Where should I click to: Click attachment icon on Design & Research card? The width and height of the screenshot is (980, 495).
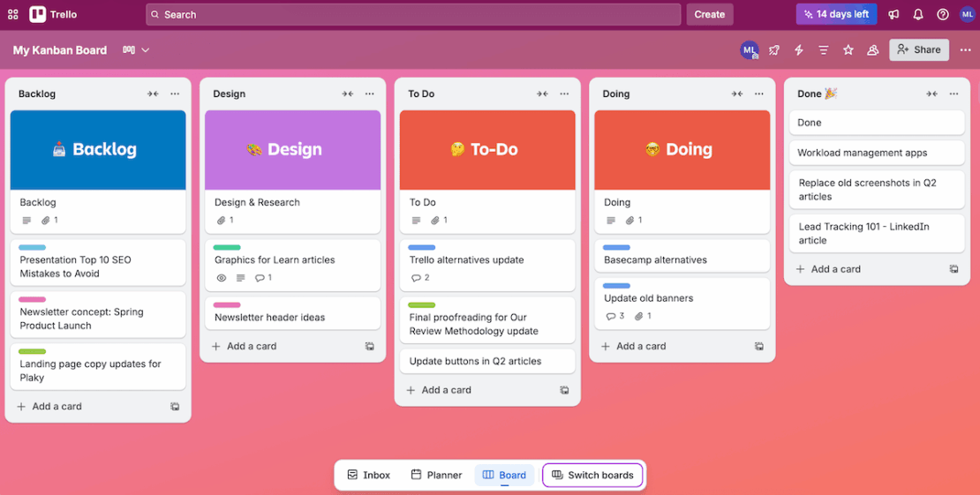tap(221, 221)
